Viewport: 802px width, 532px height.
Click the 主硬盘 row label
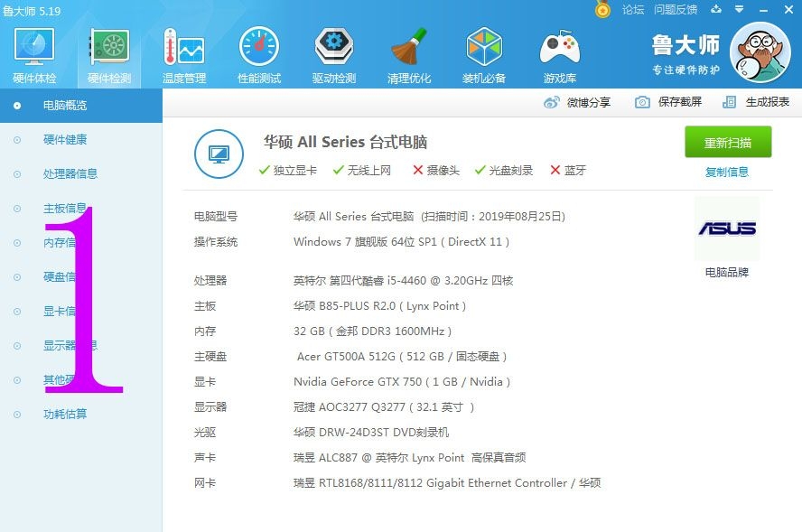(210, 357)
